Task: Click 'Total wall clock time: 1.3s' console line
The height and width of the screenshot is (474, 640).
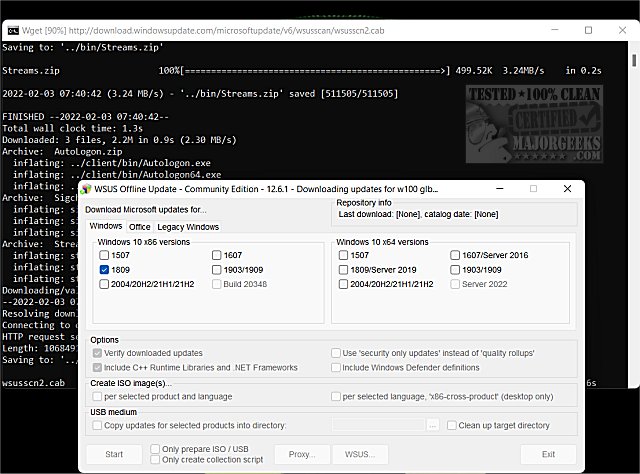Action: click(x=72, y=129)
